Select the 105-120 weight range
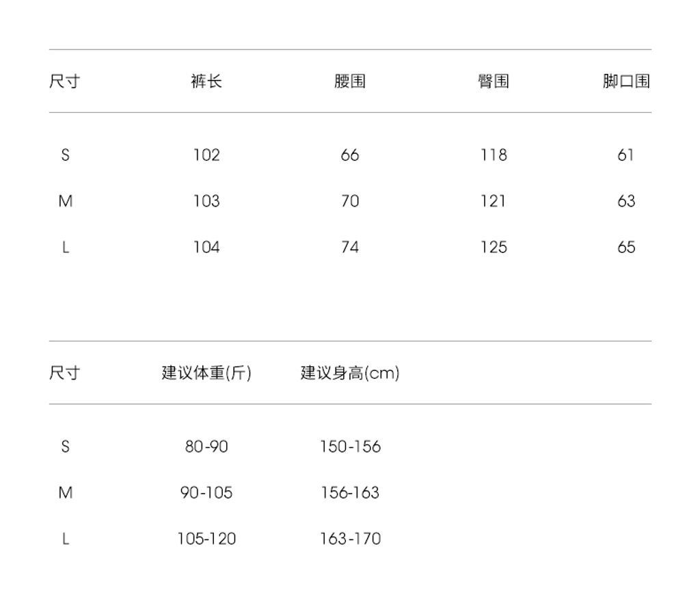This screenshot has height=601, width=700. pos(206,539)
